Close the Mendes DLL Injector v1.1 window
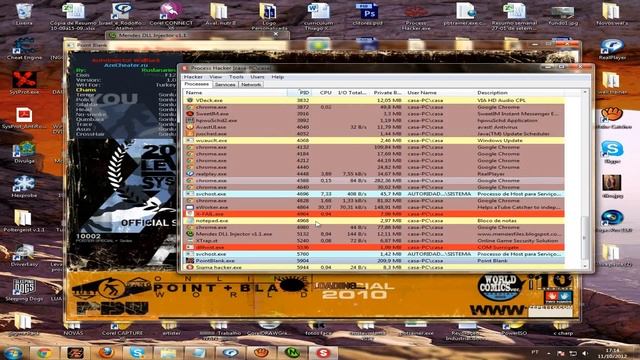Viewport: 640px width, 360px height. pyautogui.click(x=276, y=35)
